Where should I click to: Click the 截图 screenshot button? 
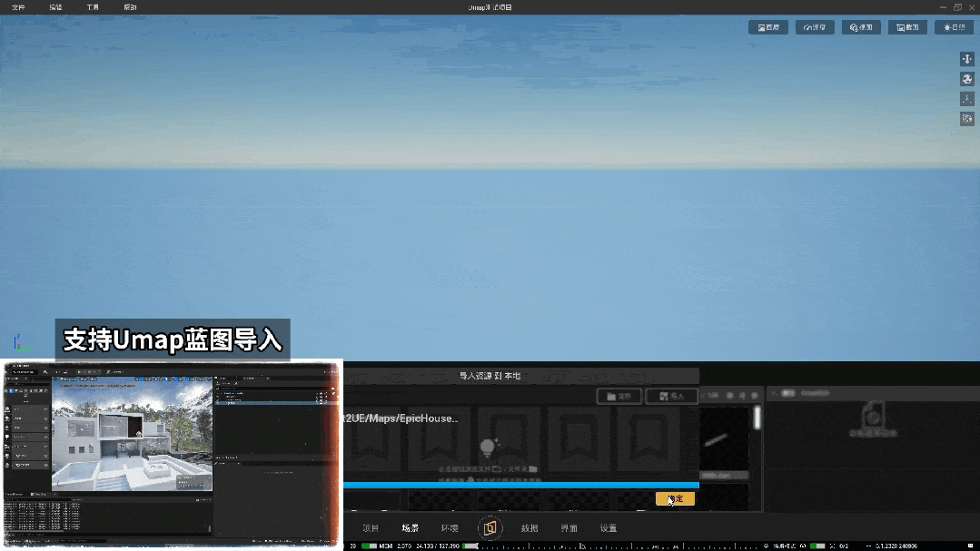pyautogui.click(x=906, y=27)
